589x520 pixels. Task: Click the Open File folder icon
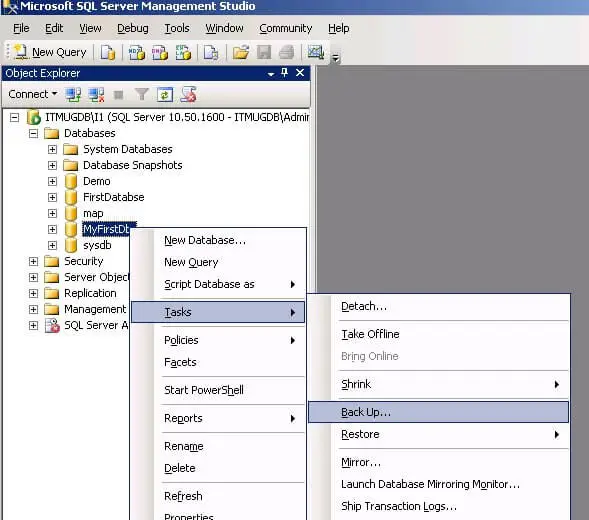[240, 52]
